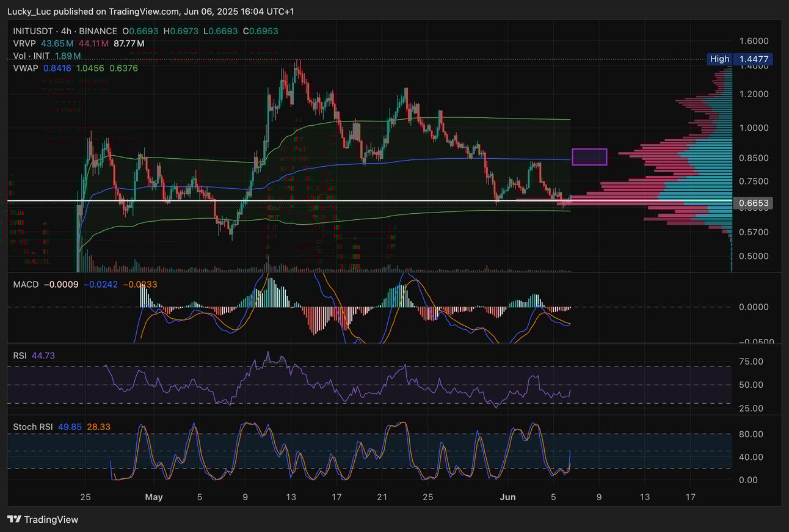Click the VWAP lower band value 0.6376
The image size is (789, 532).
(124, 68)
